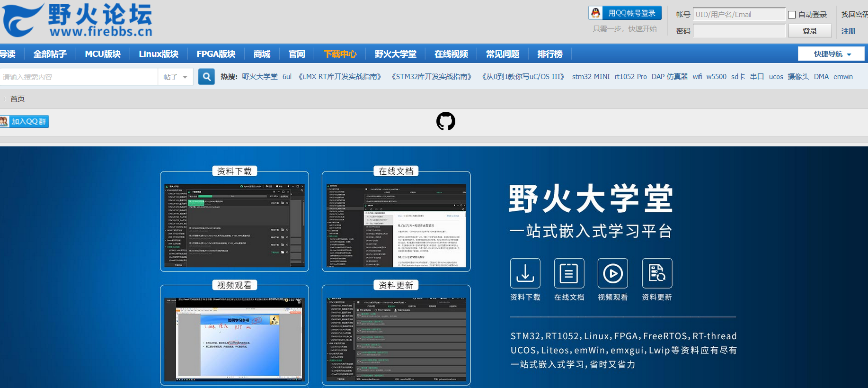Open the MCU版块 nav item
Screen dimensions: 868x388
coord(103,54)
